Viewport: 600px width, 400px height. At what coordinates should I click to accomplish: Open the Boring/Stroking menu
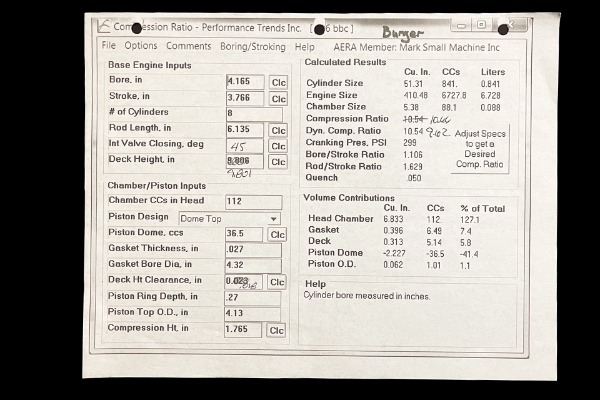253,47
